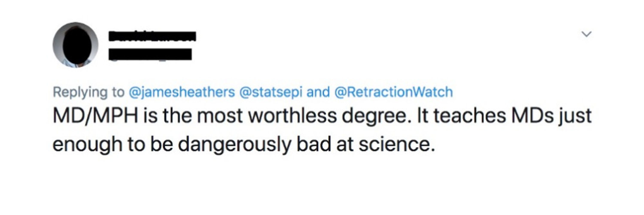
Task: Open the redacted display name
Action: [x=152, y=36]
